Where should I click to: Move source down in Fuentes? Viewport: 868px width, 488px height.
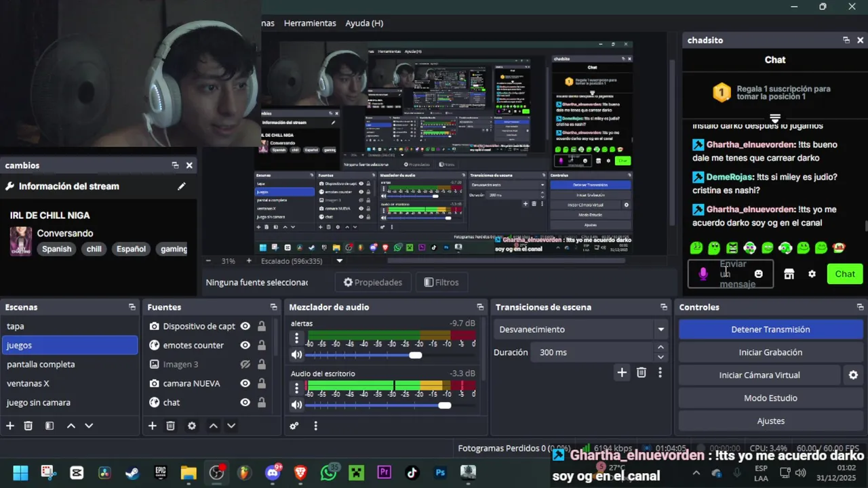(231, 426)
